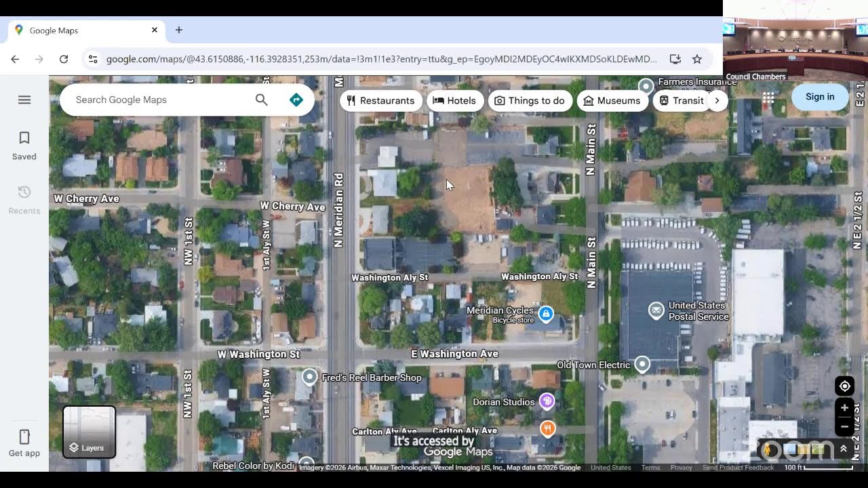Reload the page in browser

tap(64, 59)
